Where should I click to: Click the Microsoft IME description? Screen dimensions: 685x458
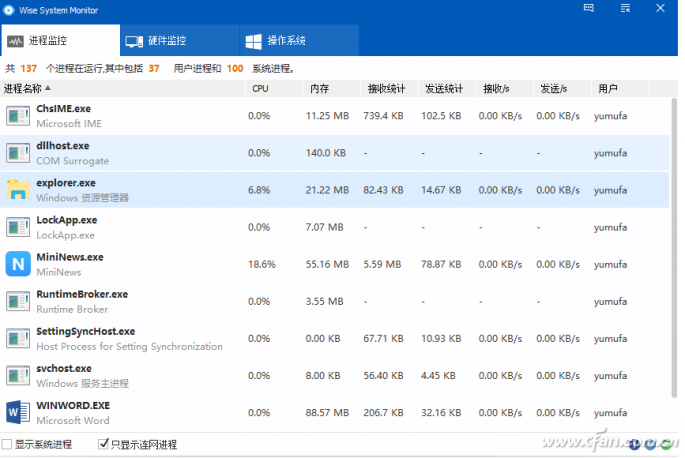click(69, 124)
